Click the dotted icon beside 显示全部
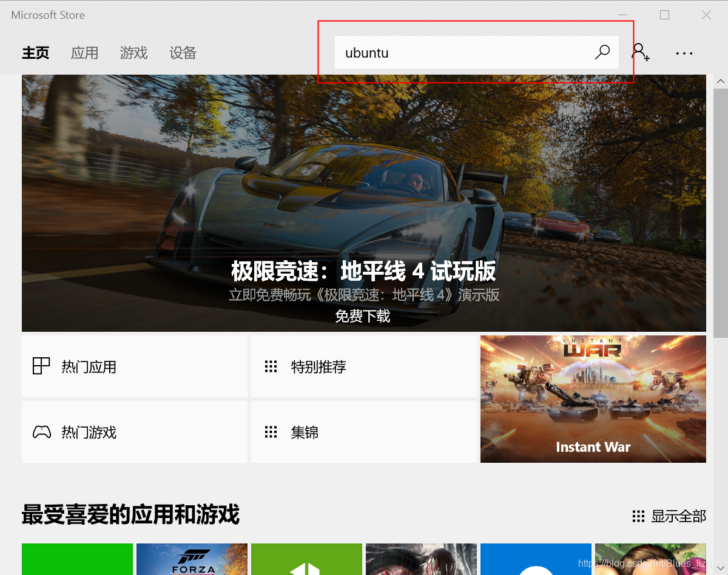 (638, 516)
